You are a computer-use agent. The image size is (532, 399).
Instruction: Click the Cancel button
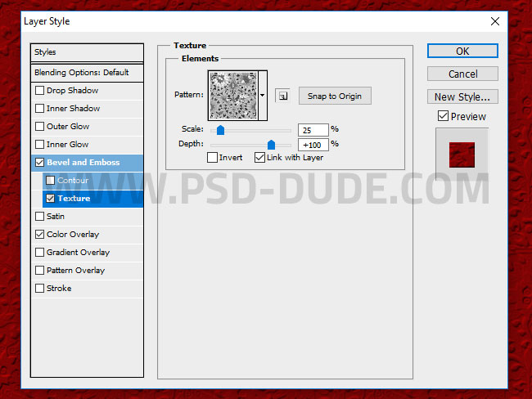pos(462,74)
